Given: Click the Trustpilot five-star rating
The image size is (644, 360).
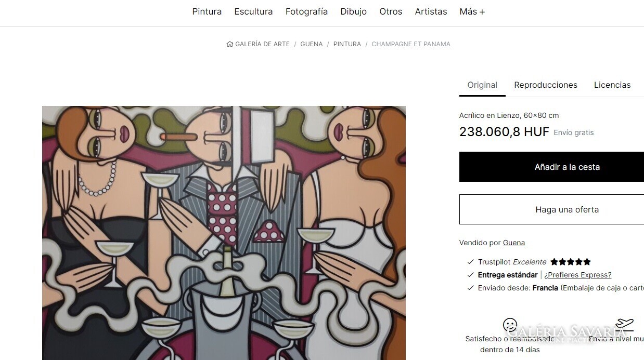Looking at the screenshot, I should pos(571,262).
